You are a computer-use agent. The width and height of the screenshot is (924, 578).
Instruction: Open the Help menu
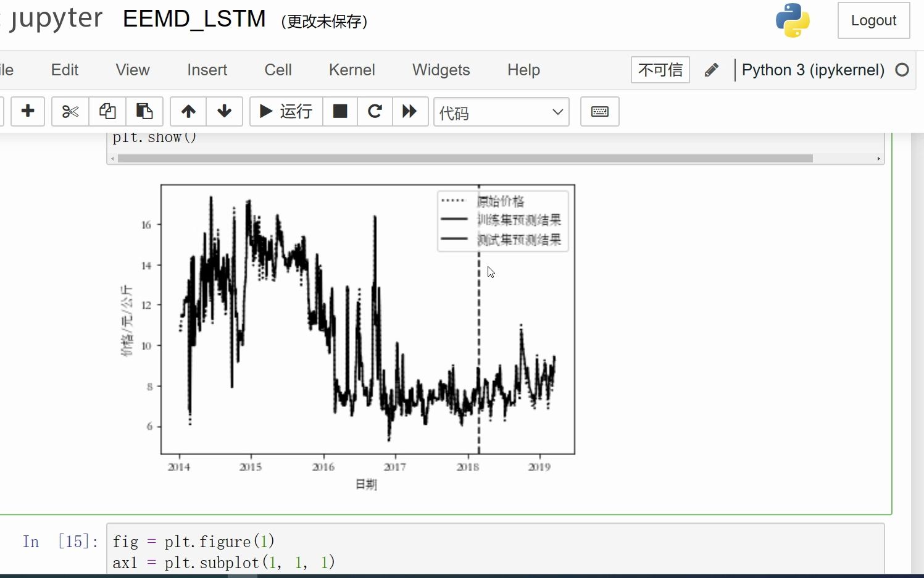(523, 70)
